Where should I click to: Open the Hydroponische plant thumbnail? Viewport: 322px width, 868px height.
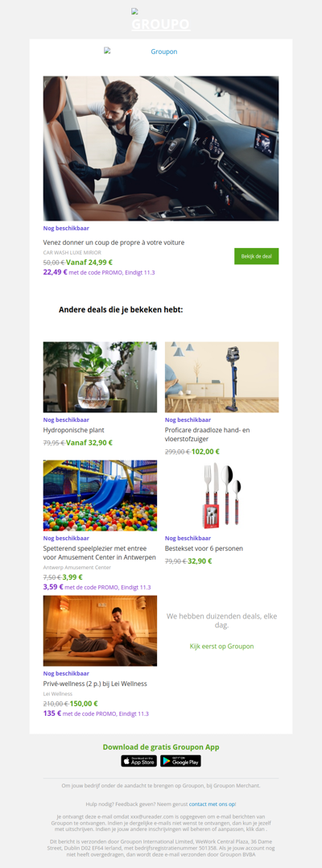(x=100, y=377)
